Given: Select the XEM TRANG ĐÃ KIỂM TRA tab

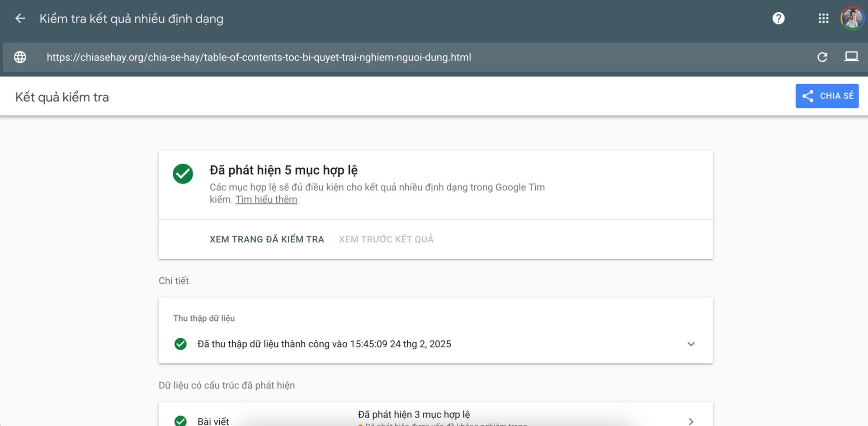Looking at the screenshot, I should [267, 239].
